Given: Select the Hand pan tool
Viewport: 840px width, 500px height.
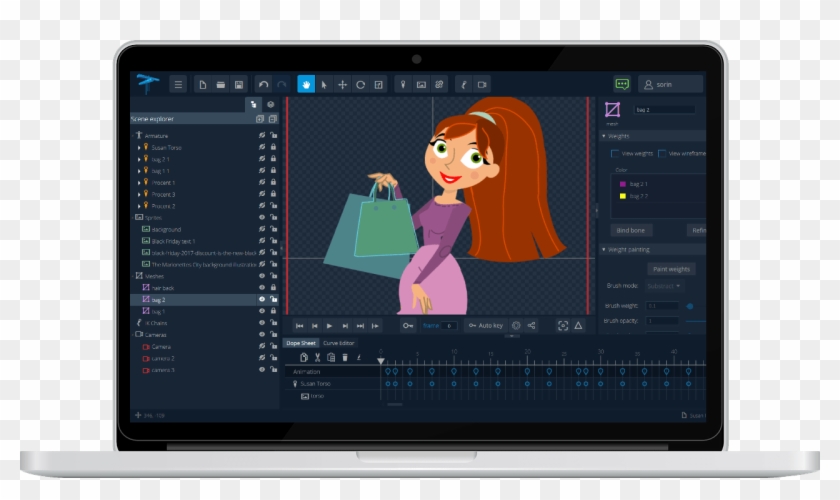Looking at the screenshot, I should click(x=306, y=85).
